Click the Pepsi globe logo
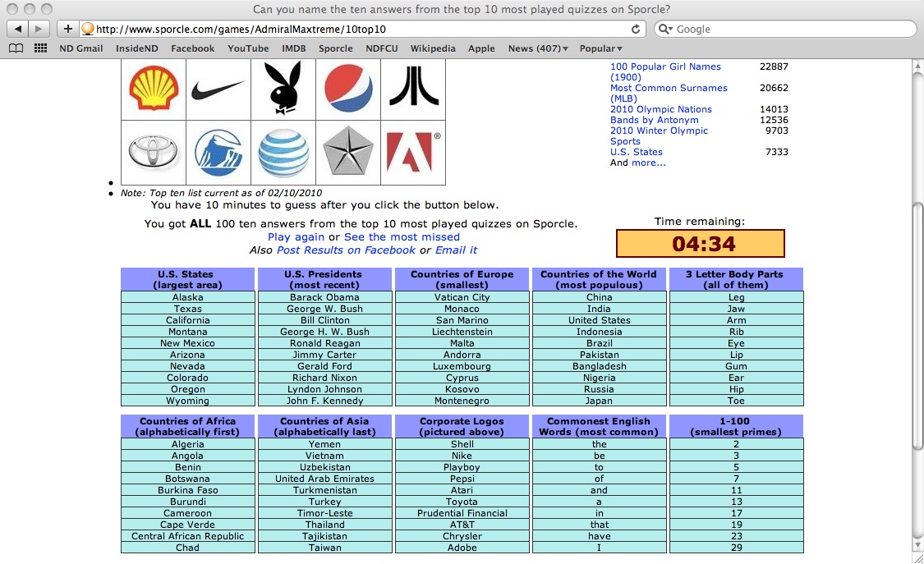Image resolution: width=924 pixels, height=564 pixels. 348,89
